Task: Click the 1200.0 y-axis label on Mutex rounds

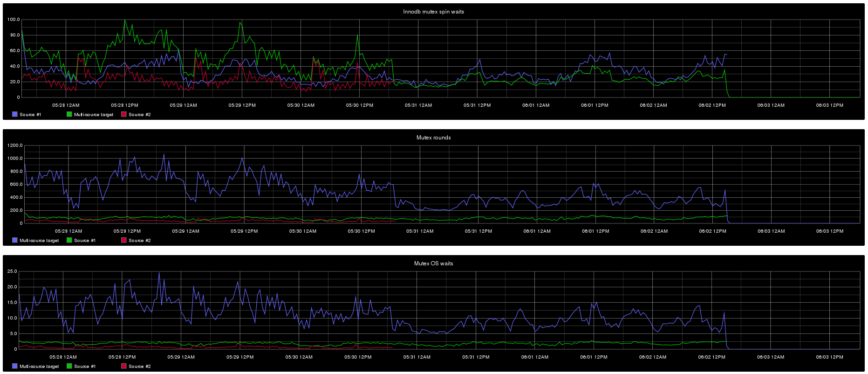Action: [14, 145]
